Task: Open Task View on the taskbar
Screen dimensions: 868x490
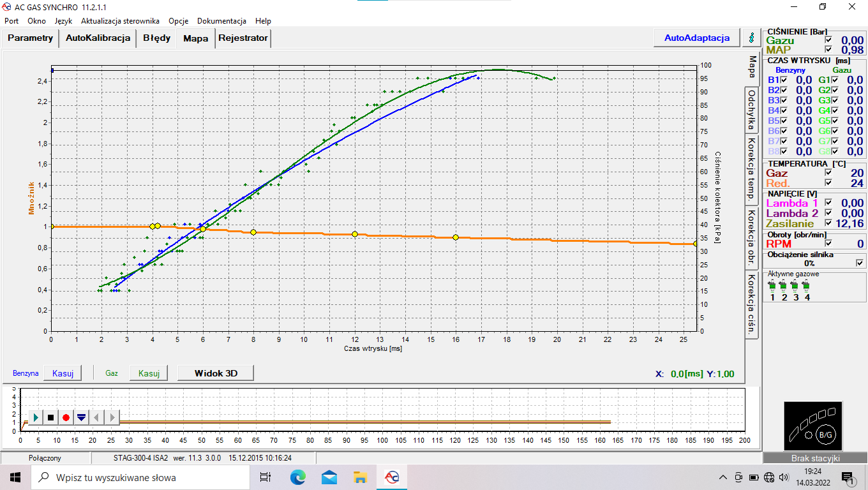Action: pyautogui.click(x=266, y=477)
